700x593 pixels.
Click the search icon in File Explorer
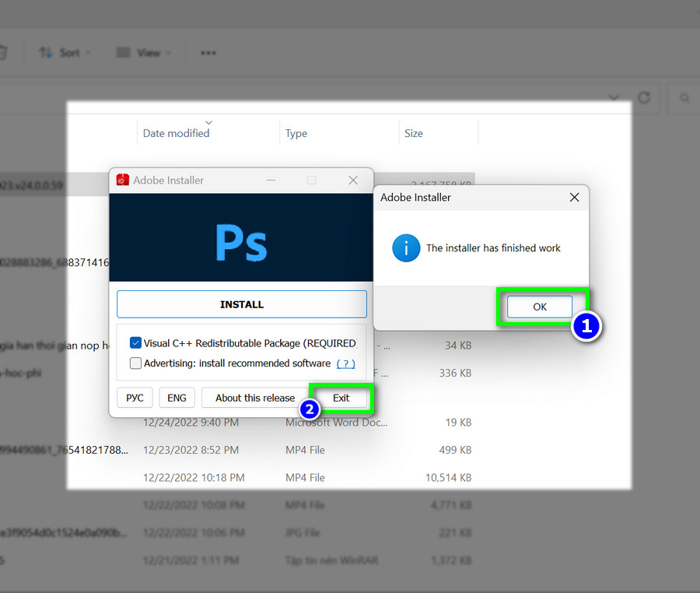[x=684, y=97]
